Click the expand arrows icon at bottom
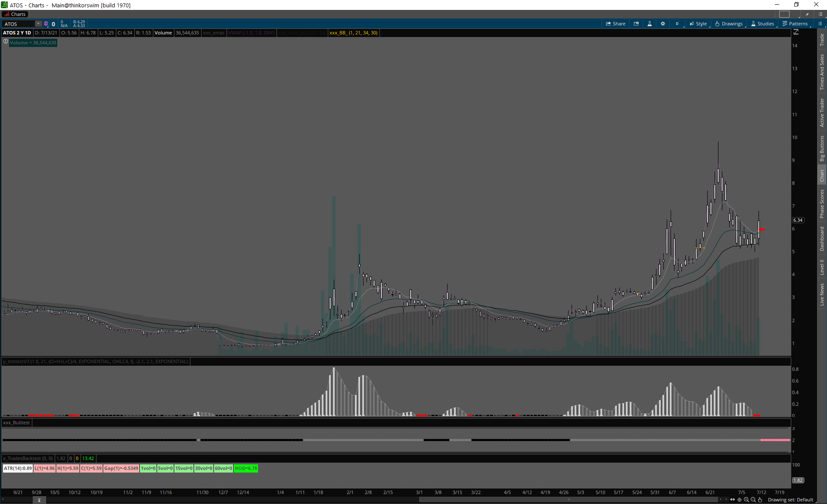 [733, 500]
